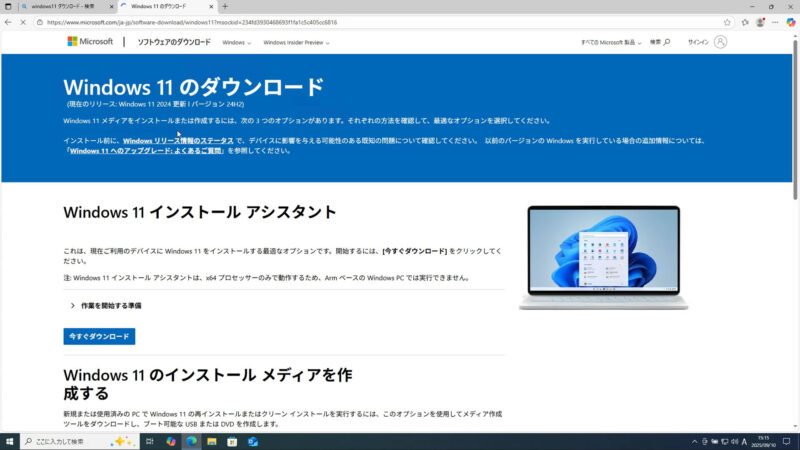Click the sign-in account avatar icon
Screen dimensions: 800x450
[720, 42]
